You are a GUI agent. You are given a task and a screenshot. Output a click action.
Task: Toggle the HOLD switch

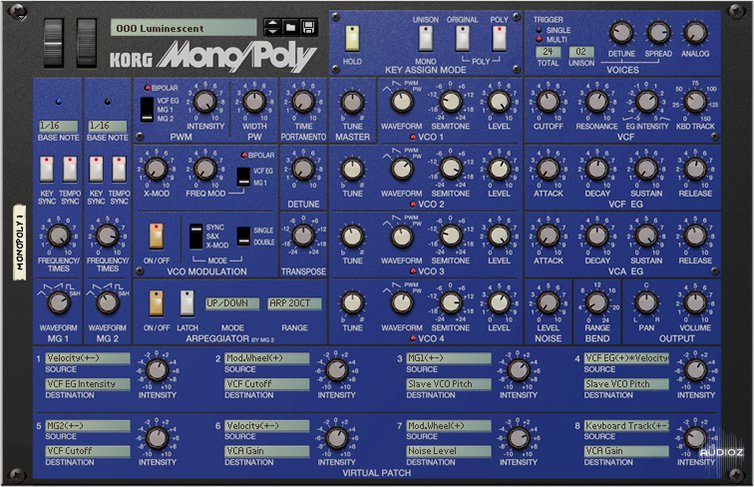[x=352, y=38]
